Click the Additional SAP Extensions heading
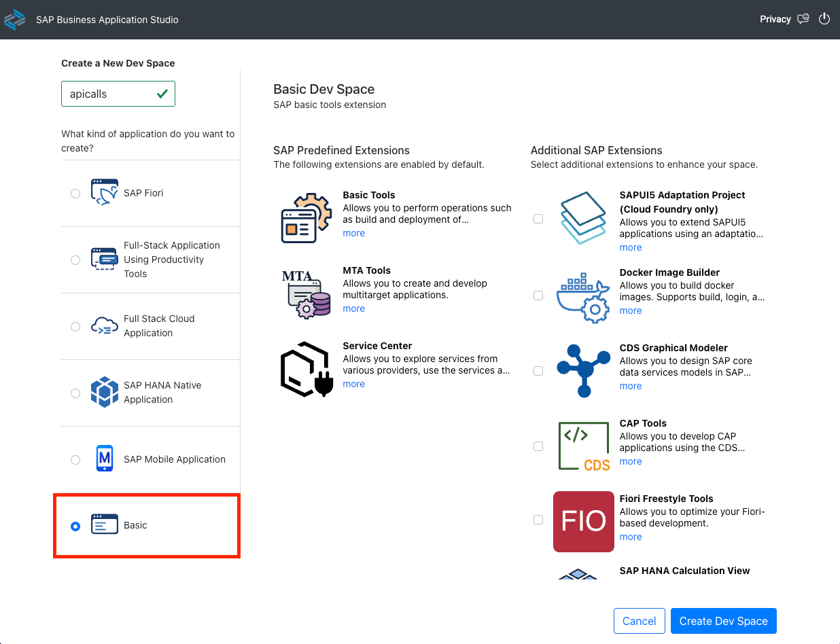Image resolution: width=840 pixels, height=644 pixels. click(596, 150)
